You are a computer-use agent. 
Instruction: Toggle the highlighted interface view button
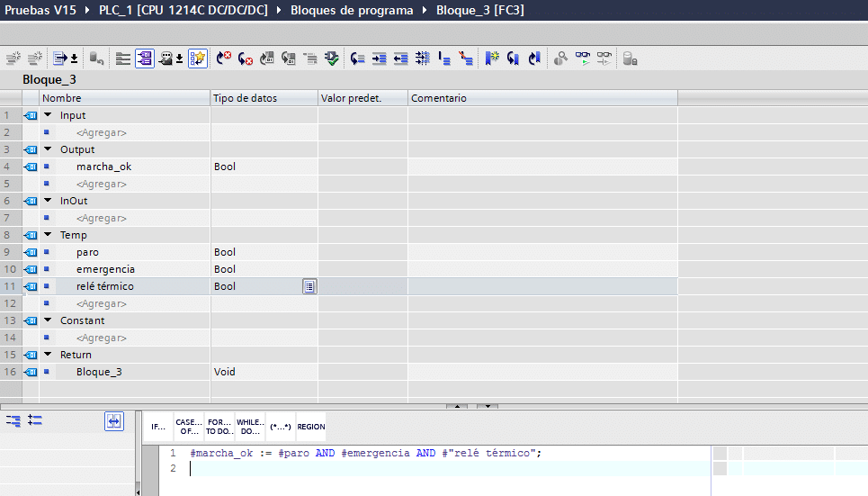pyautogui.click(x=144, y=59)
